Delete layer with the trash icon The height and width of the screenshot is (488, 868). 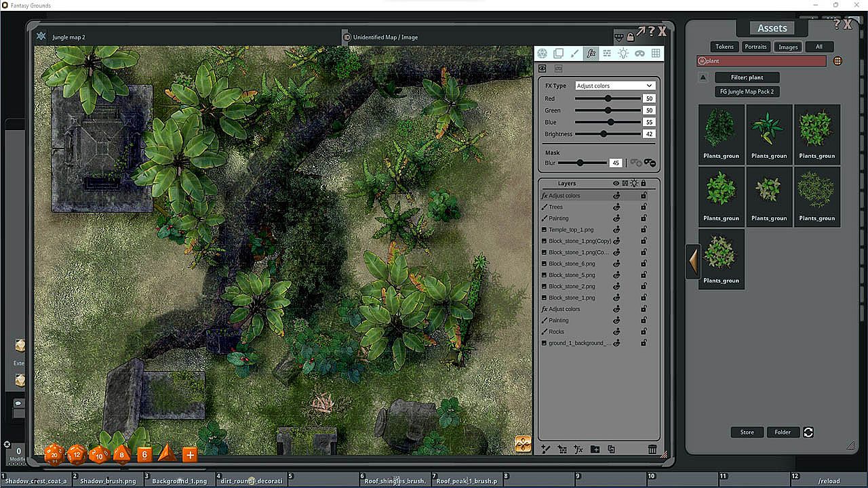click(652, 449)
